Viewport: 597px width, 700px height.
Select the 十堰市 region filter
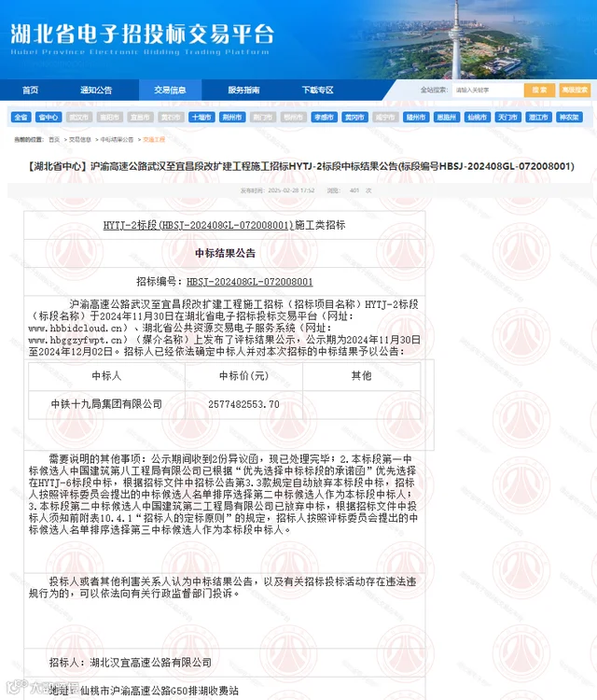tap(201, 117)
